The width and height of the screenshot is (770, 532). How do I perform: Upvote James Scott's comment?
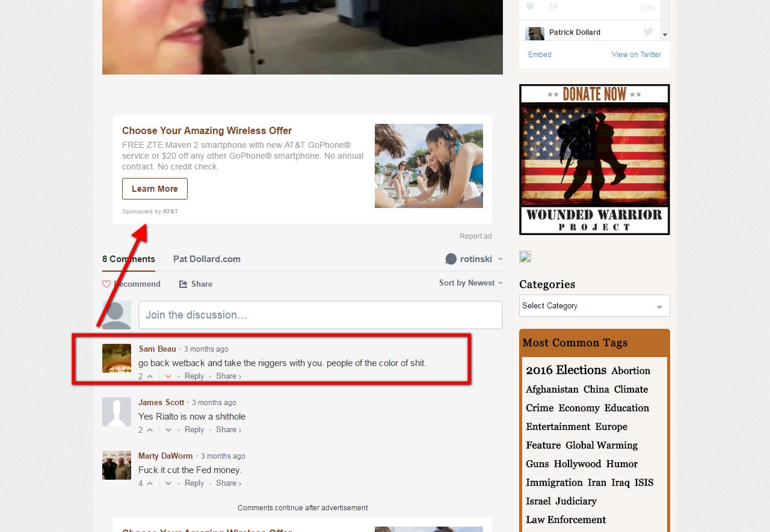point(150,430)
